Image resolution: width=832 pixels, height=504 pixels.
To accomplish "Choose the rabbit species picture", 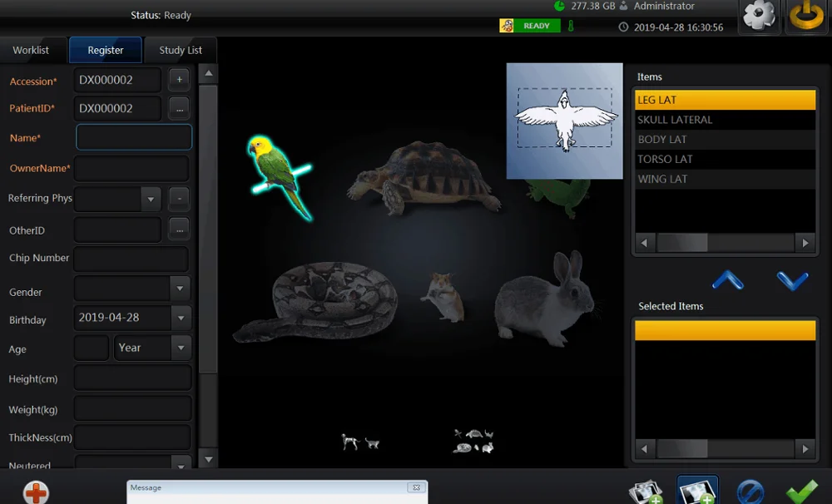I will (x=545, y=299).
